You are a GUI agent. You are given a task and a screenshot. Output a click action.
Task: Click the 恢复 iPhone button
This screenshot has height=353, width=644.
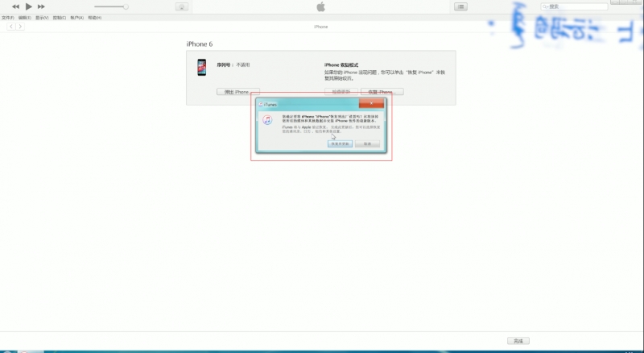point(382,92)
